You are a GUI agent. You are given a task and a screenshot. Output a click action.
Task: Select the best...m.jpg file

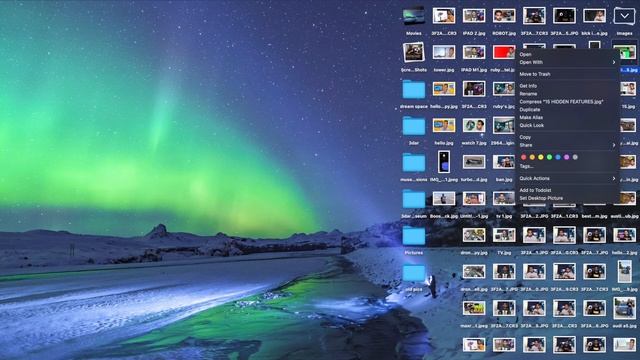tap(594, 216)
